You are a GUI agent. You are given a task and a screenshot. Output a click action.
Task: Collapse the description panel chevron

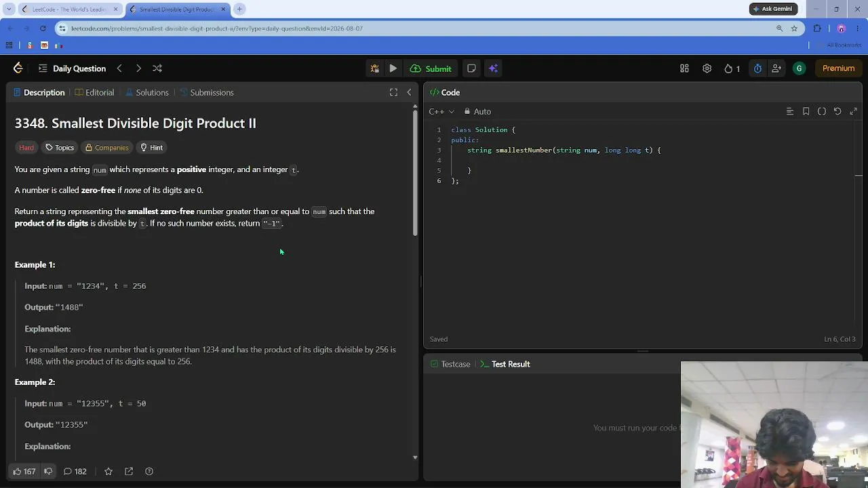pyautogui.click(x=409, y=92)
